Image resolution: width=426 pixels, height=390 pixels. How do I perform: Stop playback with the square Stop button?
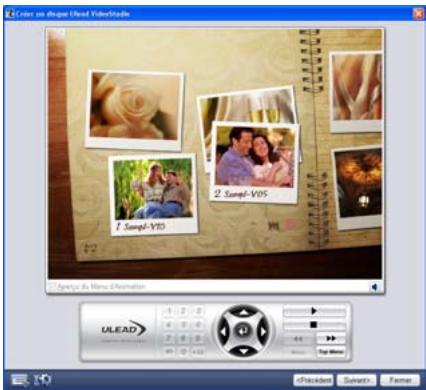click(314, 324)
